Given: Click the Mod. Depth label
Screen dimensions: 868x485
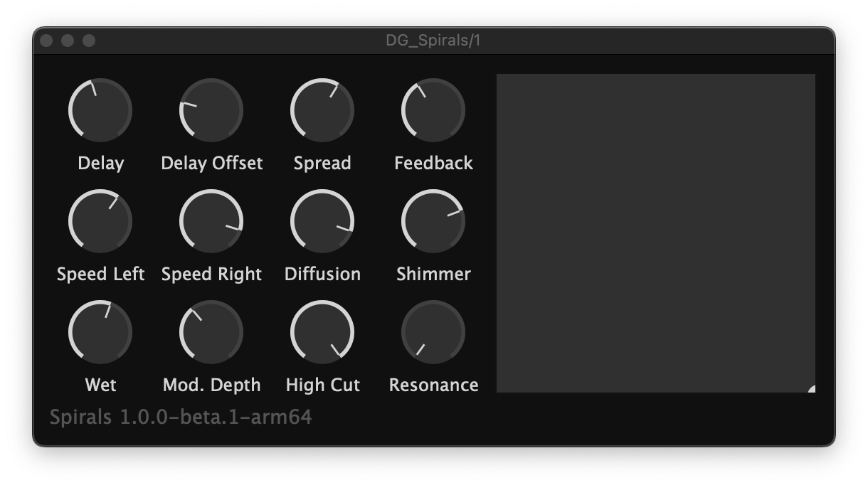Looking at the screenshot, I should point(211,385).
